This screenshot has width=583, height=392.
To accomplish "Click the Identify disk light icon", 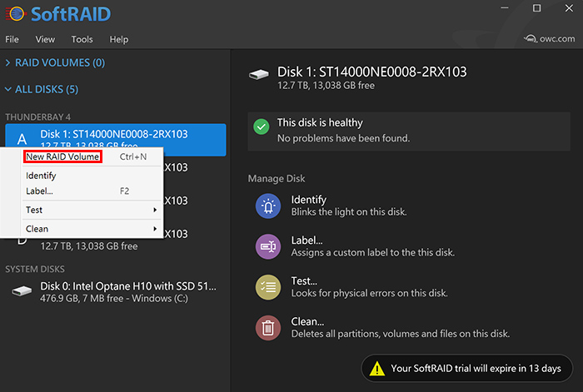I will pos(267,206).
